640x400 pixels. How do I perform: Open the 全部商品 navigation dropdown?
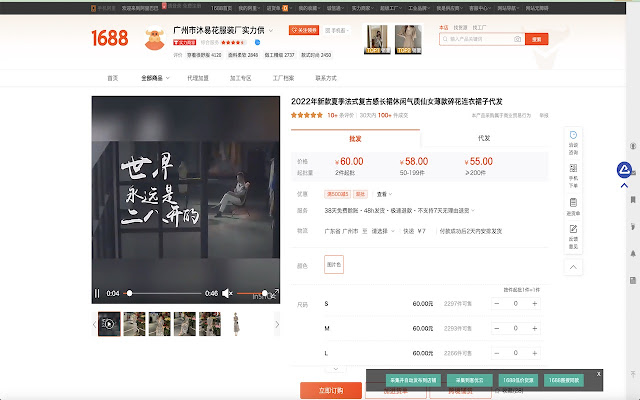[153, 77]
